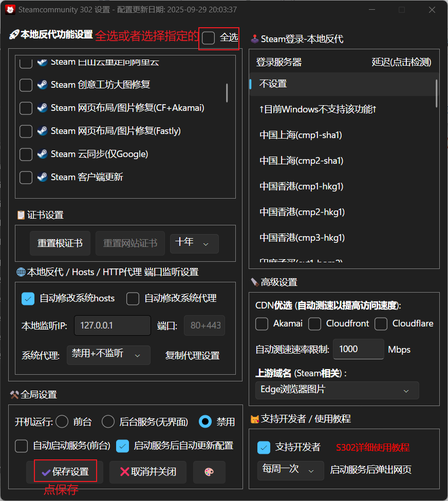Click the Steam icon beside 创意工坊大图修复

42,85
